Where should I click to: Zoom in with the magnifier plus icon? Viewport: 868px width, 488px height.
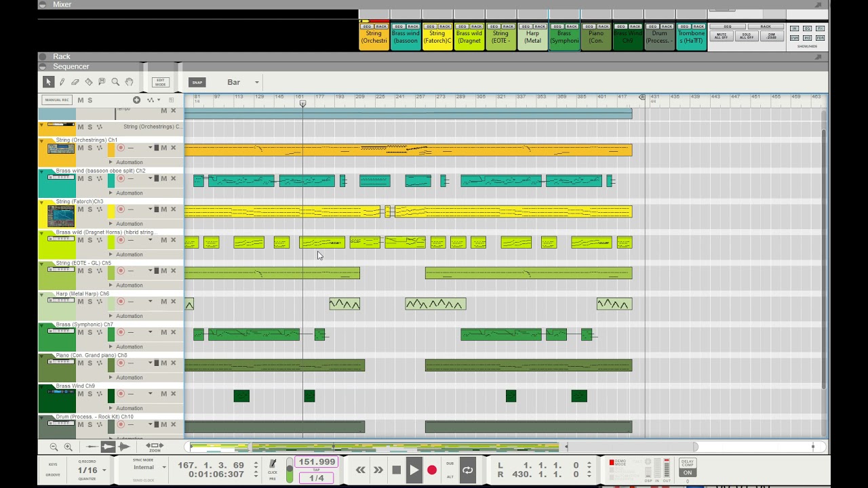point(68,447)
